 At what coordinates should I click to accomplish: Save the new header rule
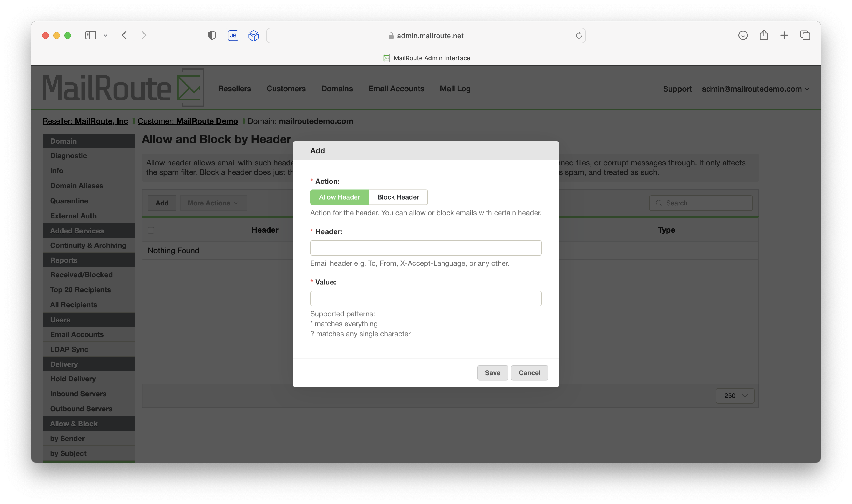[492, 372]
